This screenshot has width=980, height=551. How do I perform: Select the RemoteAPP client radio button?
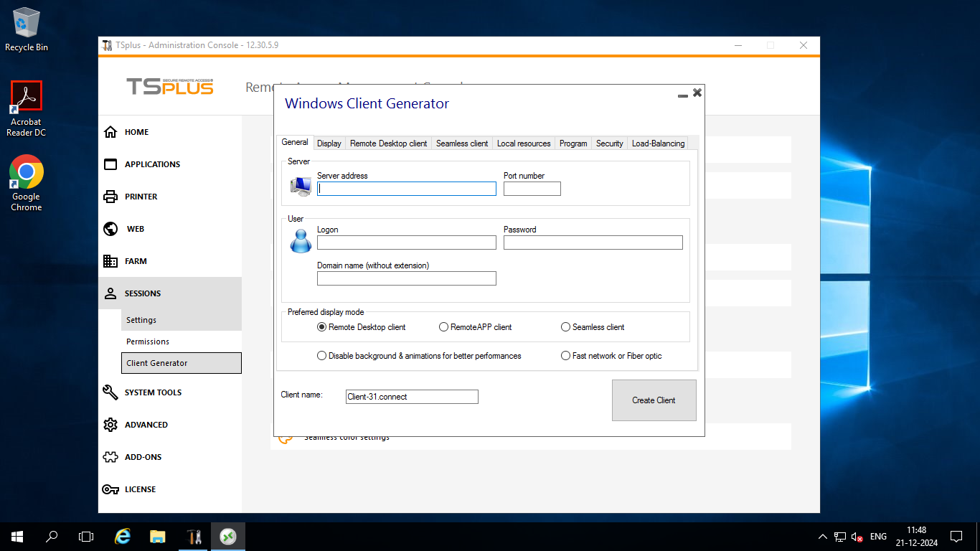(x=444, y=327)
